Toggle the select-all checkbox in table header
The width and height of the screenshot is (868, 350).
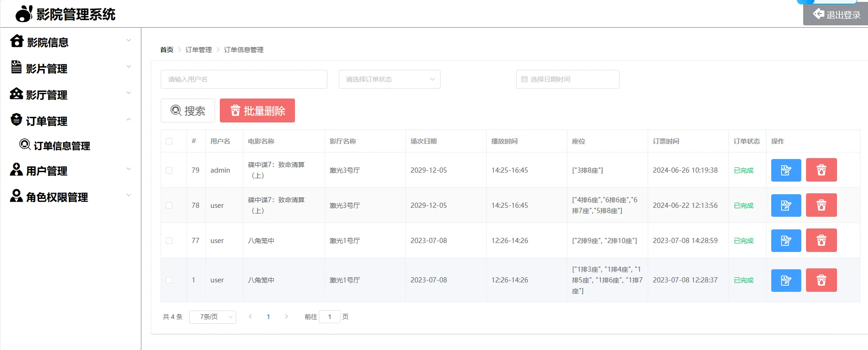[169, 141]
